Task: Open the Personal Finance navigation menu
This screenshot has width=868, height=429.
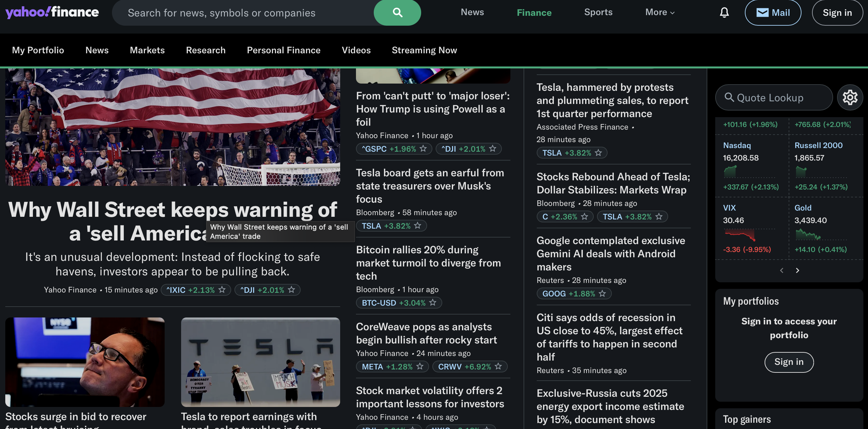Action: pyautogui.click(x=284, y=50)
